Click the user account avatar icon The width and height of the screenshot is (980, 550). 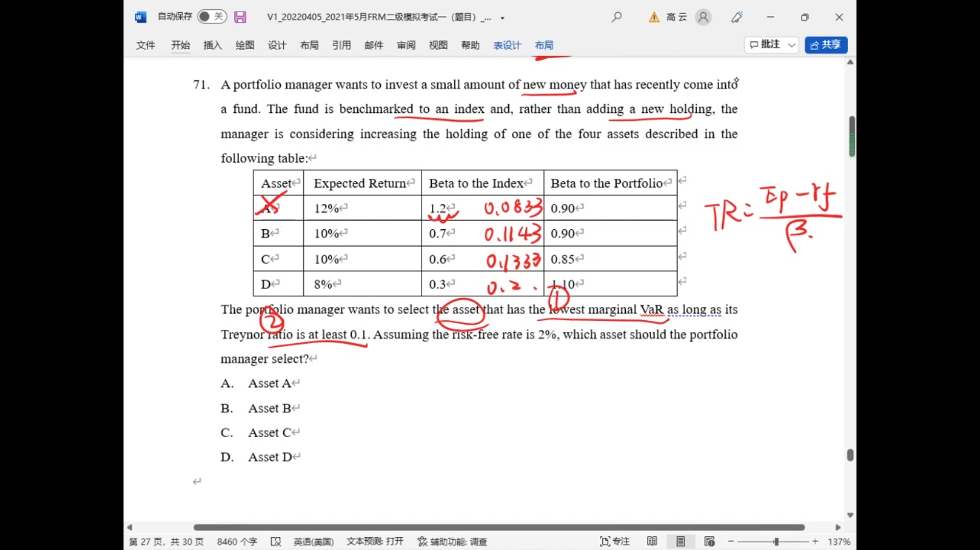tap(703, 17)
